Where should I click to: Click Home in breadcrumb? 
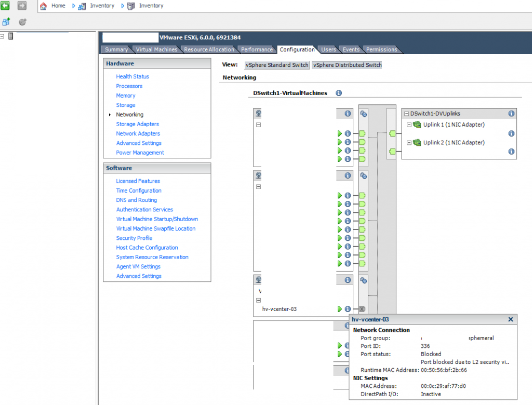pyautogui.click(x=58, y=6)
